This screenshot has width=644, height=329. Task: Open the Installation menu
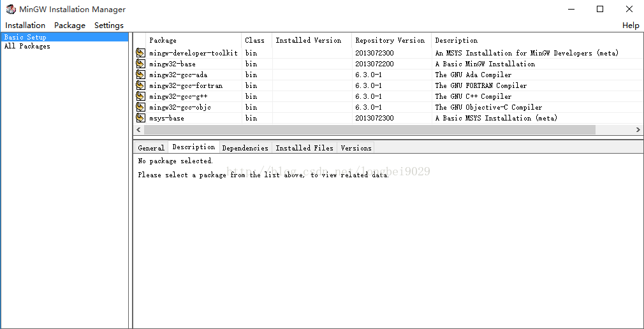click(x=25, y=26)
